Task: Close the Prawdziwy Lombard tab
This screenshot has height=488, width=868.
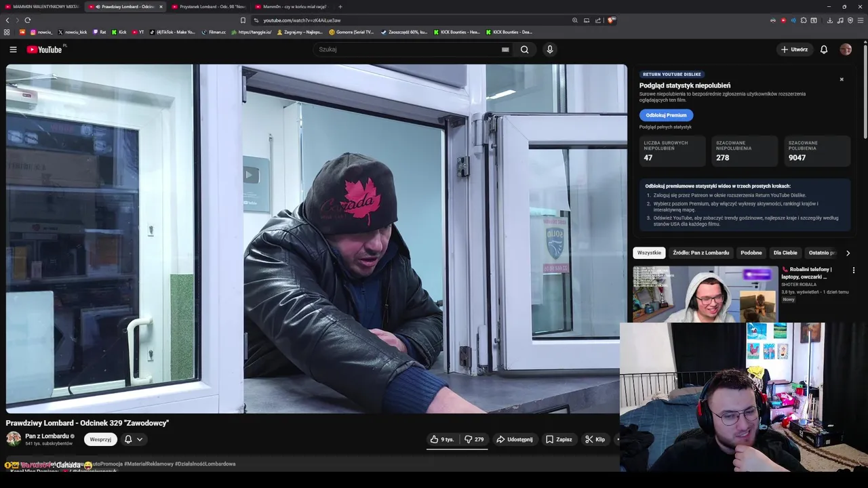Action: pos(161,7)
